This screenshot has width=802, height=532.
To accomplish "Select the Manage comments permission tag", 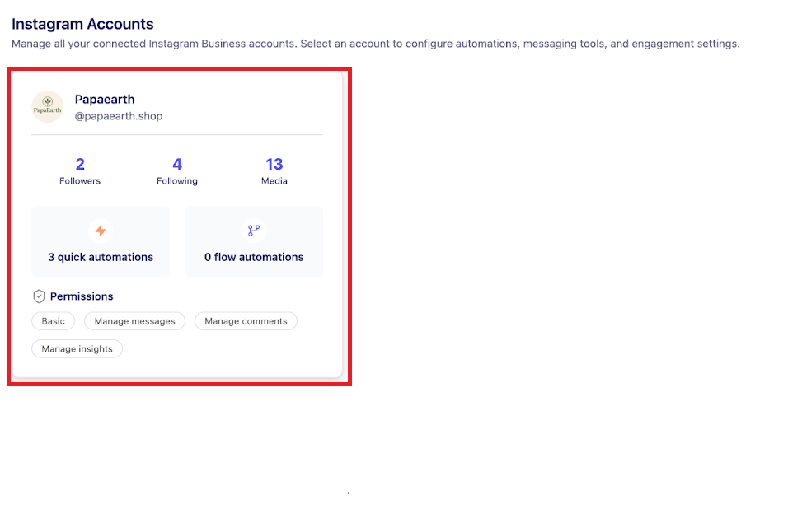I will point(246,321).
